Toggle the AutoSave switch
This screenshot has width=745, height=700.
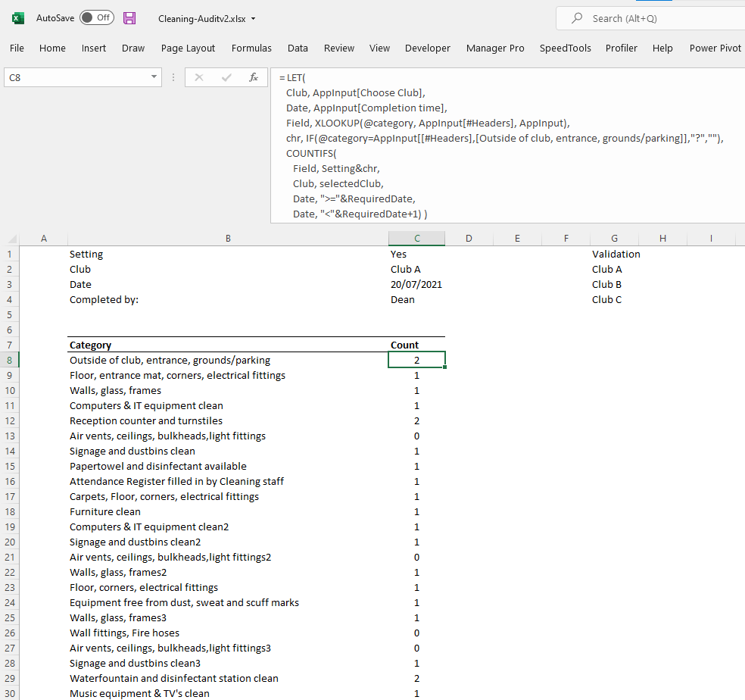97,18
